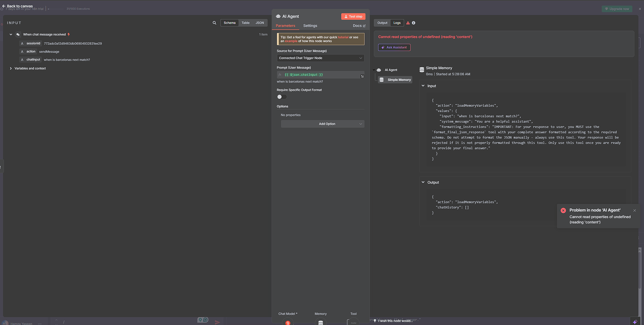Expand Variables and context section
This screenshot has height=325, width=644.
click(11, 69)
